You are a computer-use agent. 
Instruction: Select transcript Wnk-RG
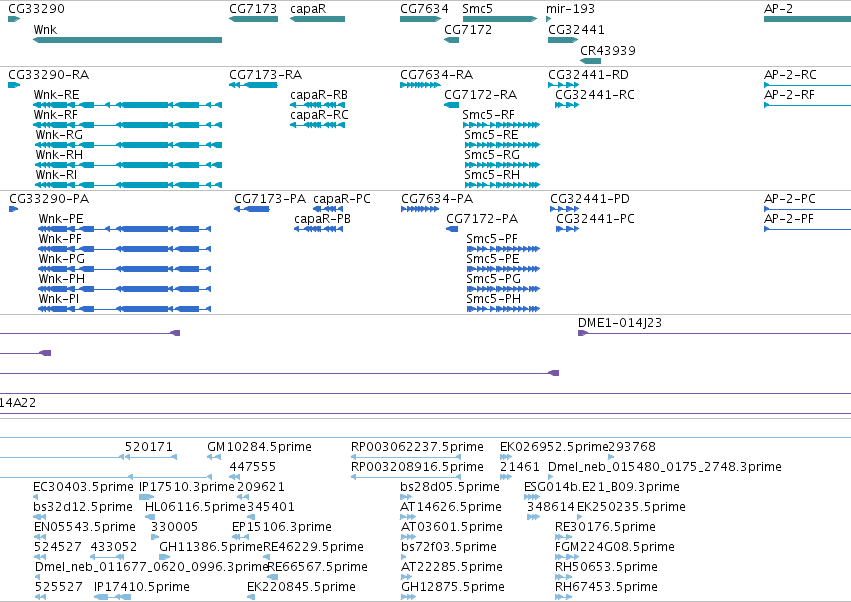pos(129,145)
